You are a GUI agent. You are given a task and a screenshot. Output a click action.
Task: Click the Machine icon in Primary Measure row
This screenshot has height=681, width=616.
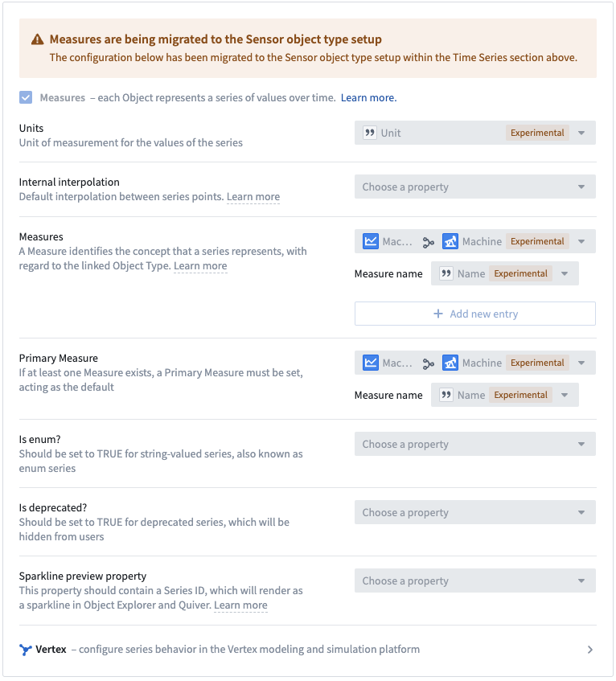[x=450, y=363]
